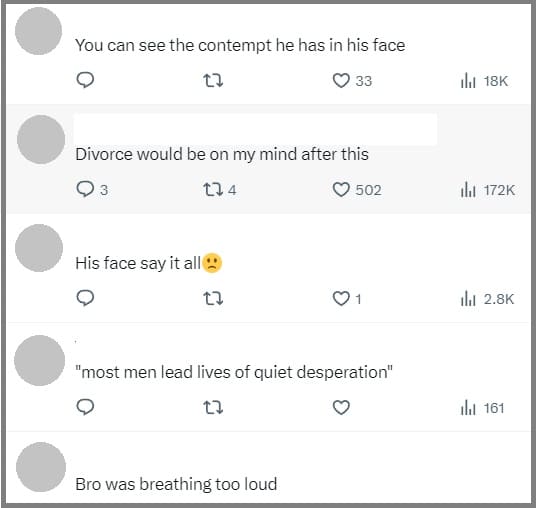Reply to 'His face say it all' tweet
This screenshot has height=508, width=536.
tap(85, 298)
